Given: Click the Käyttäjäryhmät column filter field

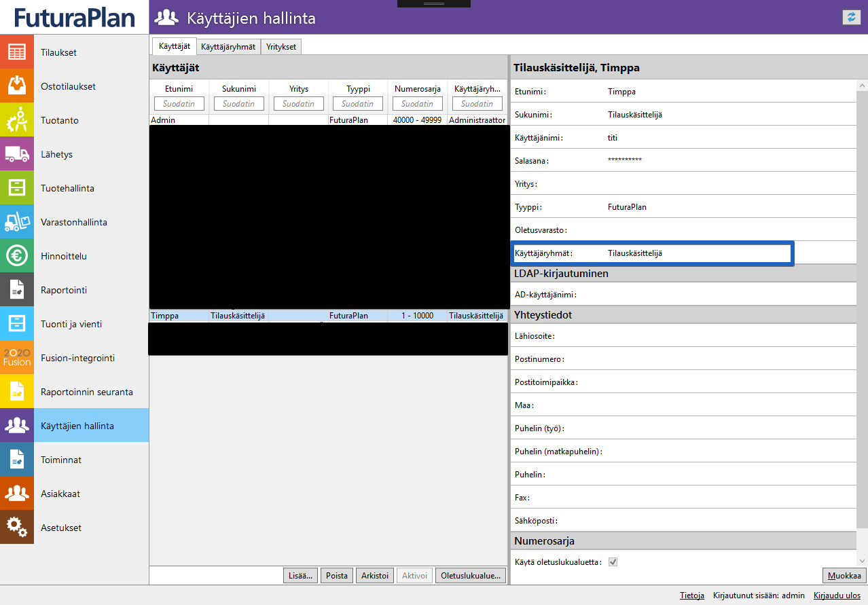Looking at the screenshot, I should click(477, 104).
